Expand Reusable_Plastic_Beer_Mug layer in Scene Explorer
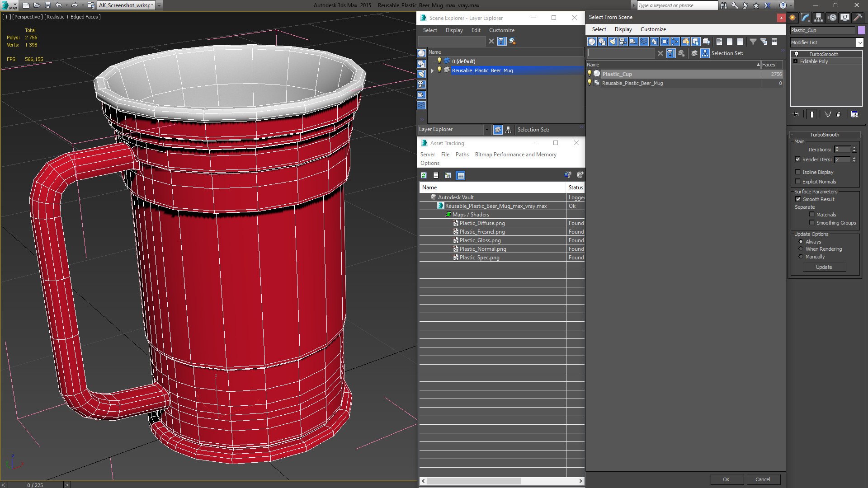868x488 pixels. 432,70
